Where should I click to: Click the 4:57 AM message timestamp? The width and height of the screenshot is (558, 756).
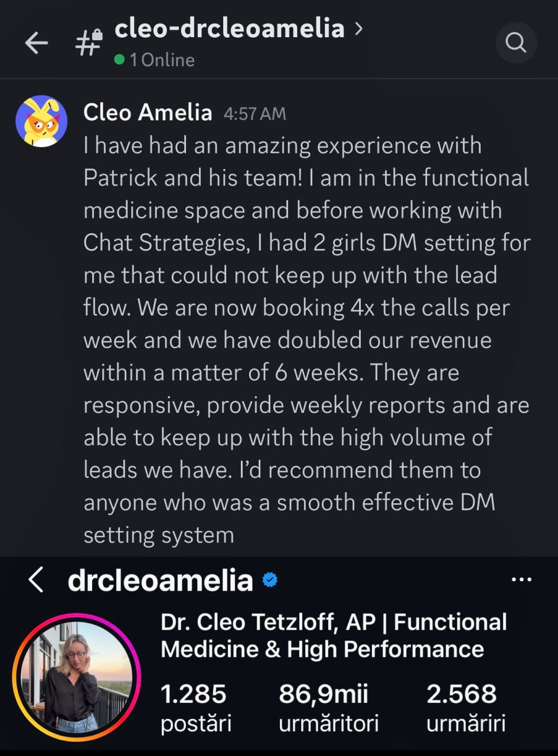coord(254,113)
